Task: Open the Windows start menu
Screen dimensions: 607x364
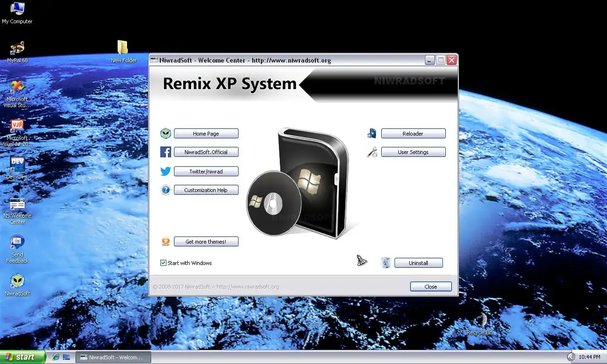Action: pos(23,357)
